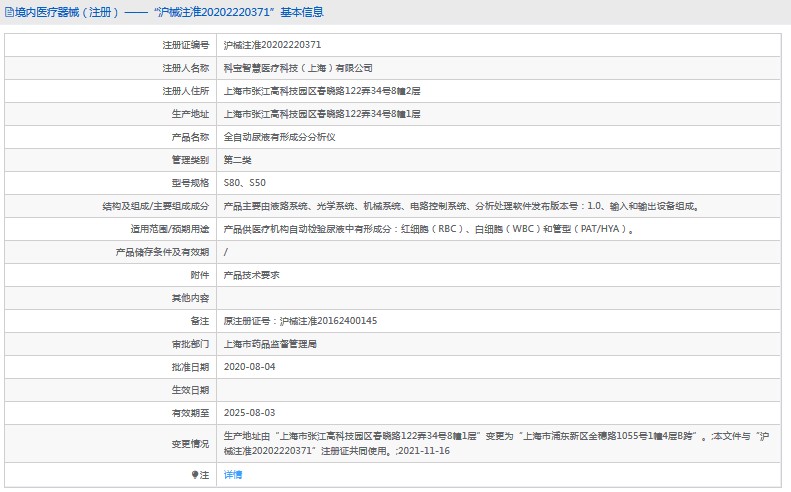Click the 注册人住所 address value
The width and height of the screenshot is (791, 492).
pyautogui.click(x=321, y=91)
